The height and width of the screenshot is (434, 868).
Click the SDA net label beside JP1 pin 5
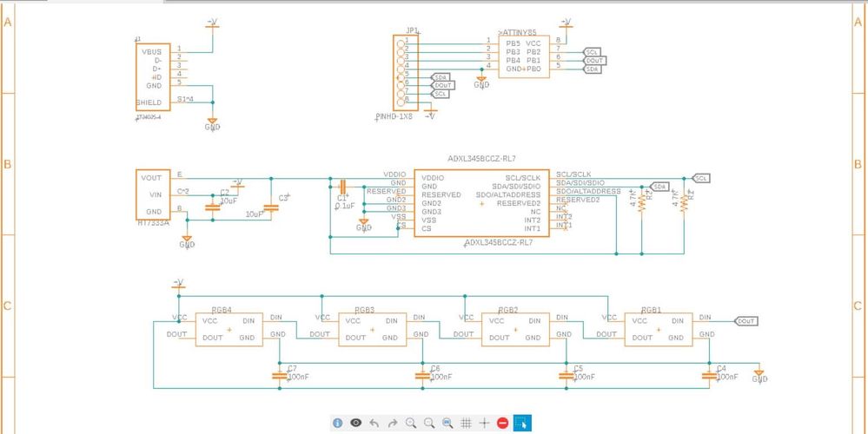(x=441, y=77)
